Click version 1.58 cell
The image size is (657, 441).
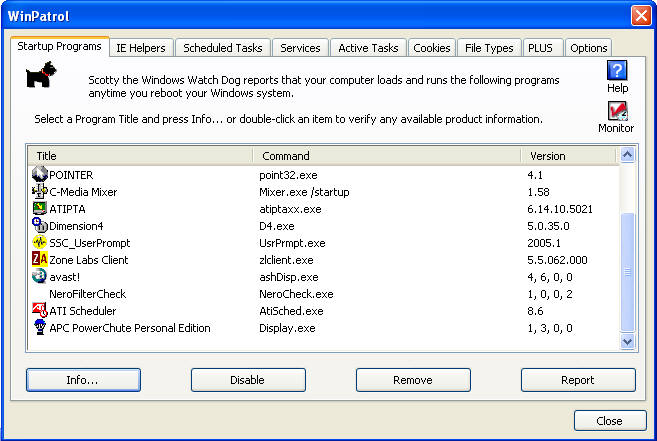point(538,192)
